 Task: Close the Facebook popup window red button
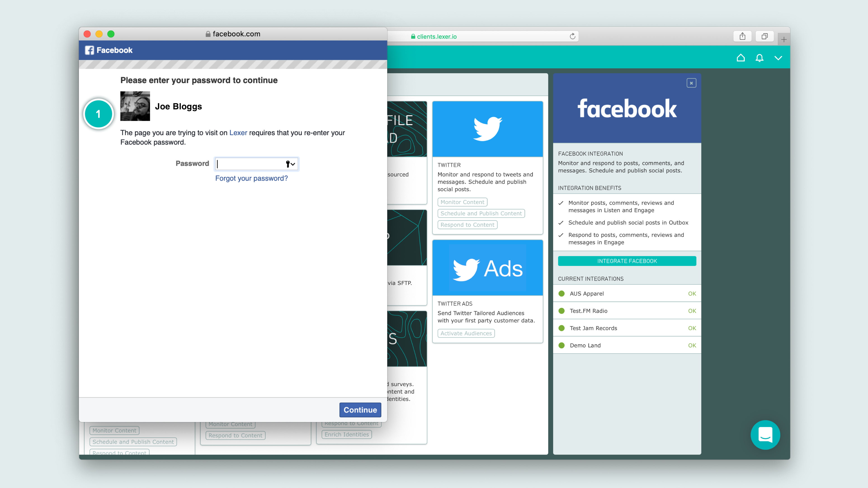87,34
